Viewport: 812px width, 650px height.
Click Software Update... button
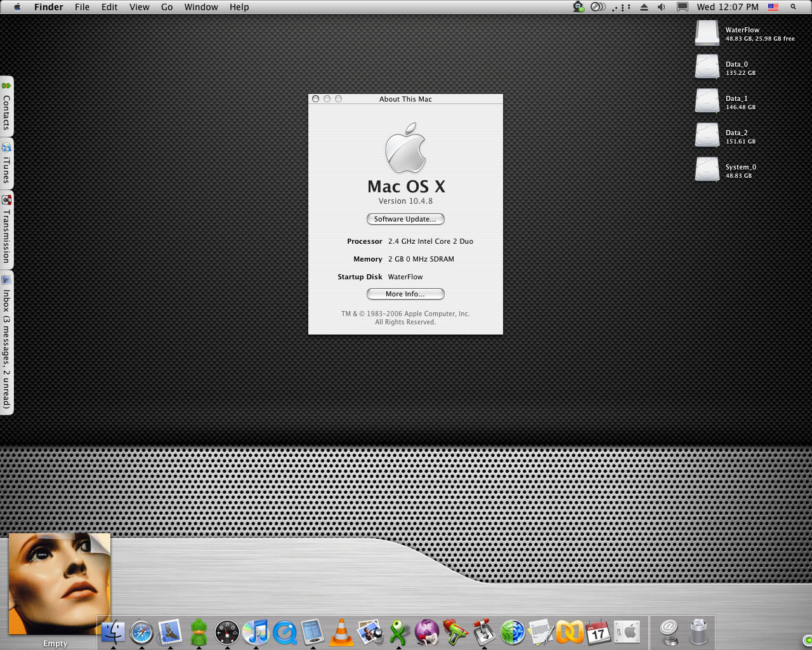point(405,219)
